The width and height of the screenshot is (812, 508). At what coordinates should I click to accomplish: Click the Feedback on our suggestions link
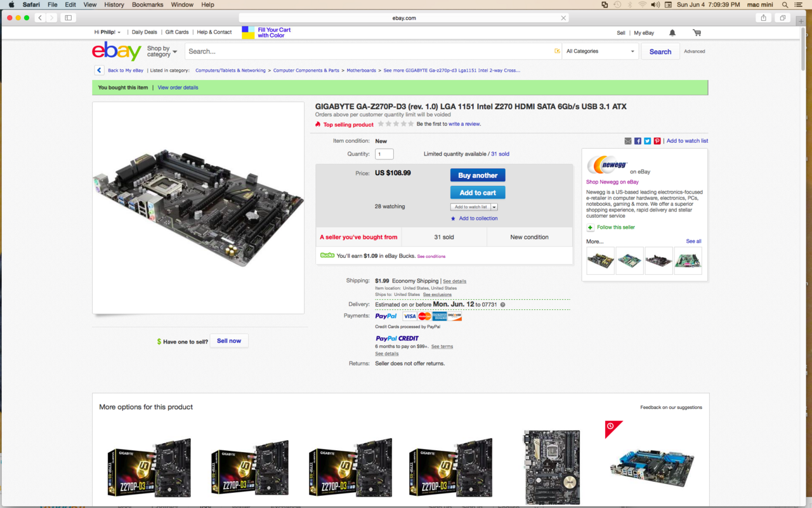click(671, 408)
